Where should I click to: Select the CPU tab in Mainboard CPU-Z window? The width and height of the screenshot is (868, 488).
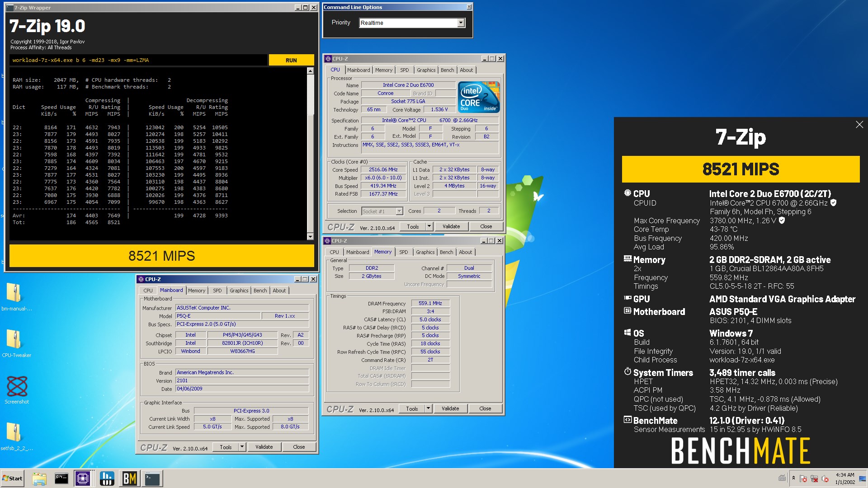pos(148,291)
